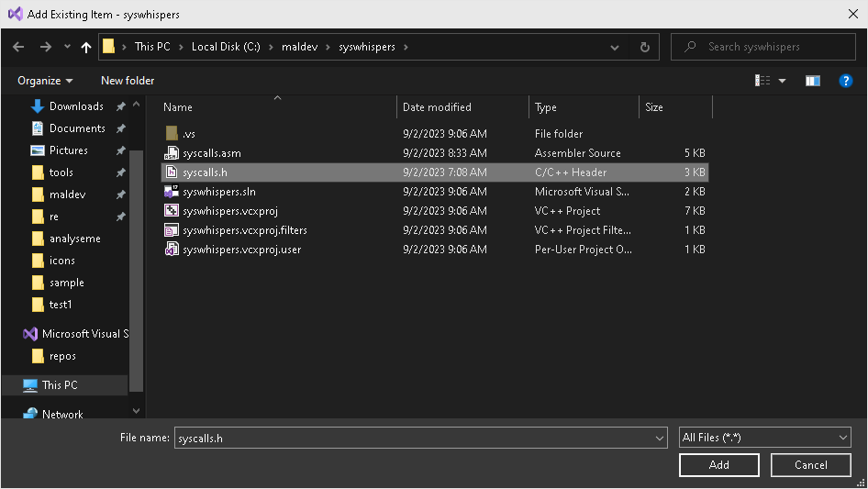Screen dimensions: 868x489
Task: Click the Cancel button
Action: click(x=810, y=465)
